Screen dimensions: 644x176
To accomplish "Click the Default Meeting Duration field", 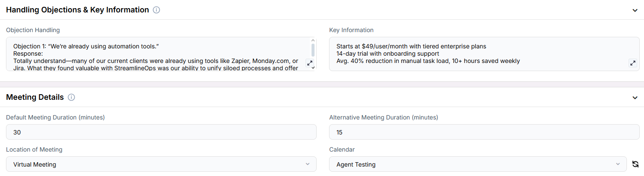I will 161,132.
